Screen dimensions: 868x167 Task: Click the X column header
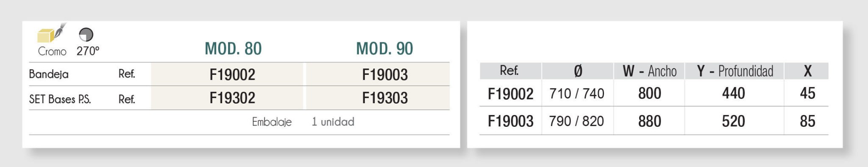807,71
